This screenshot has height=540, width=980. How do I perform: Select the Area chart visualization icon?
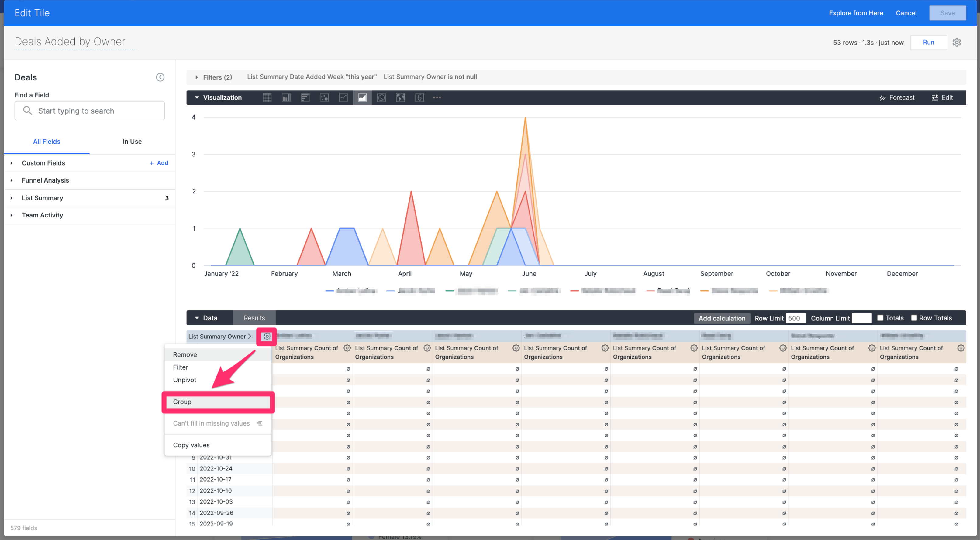362,98
